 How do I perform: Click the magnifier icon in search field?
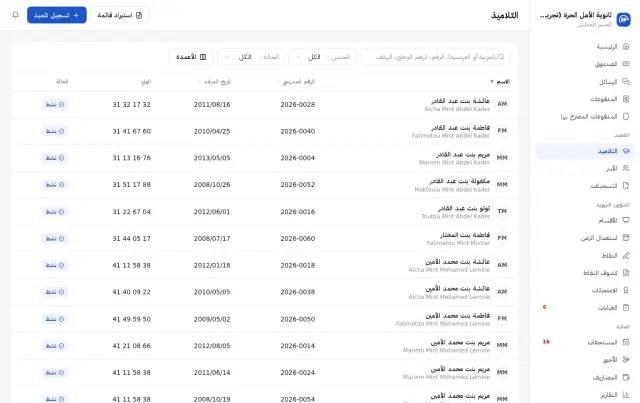tap(501, 57)
